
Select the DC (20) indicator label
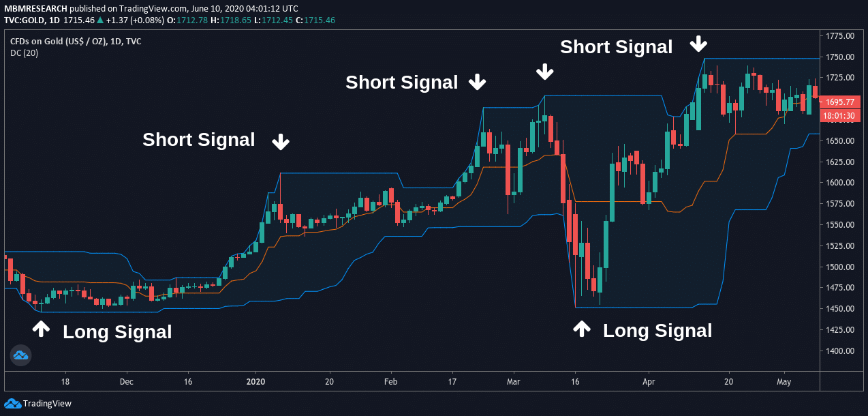tap(25, 53)
